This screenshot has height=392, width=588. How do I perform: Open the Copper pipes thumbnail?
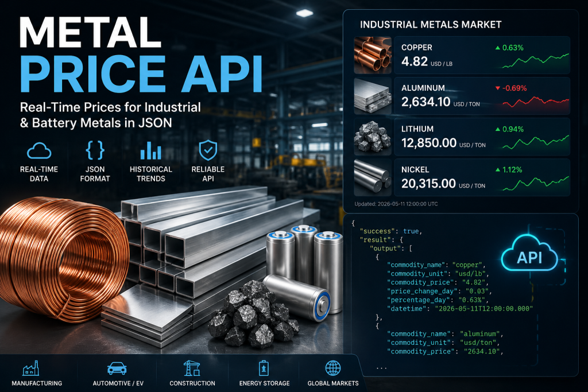(x=372, y=55)
